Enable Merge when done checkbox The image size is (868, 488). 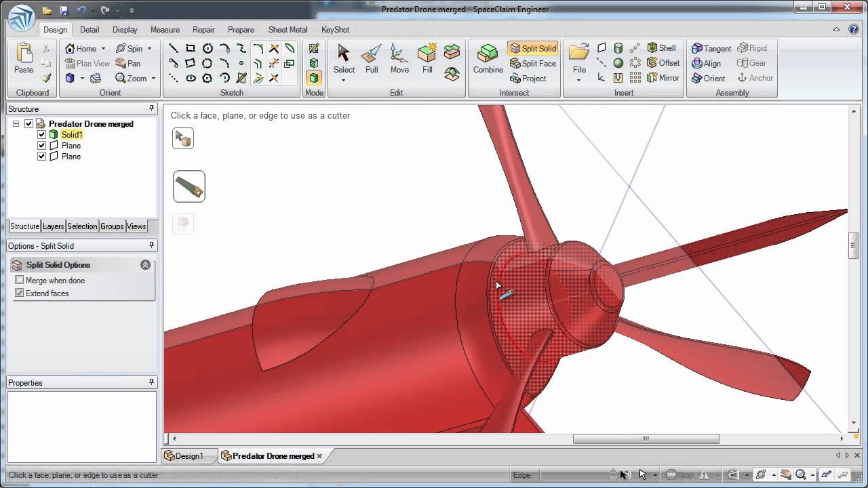click(x=19, y=280)
